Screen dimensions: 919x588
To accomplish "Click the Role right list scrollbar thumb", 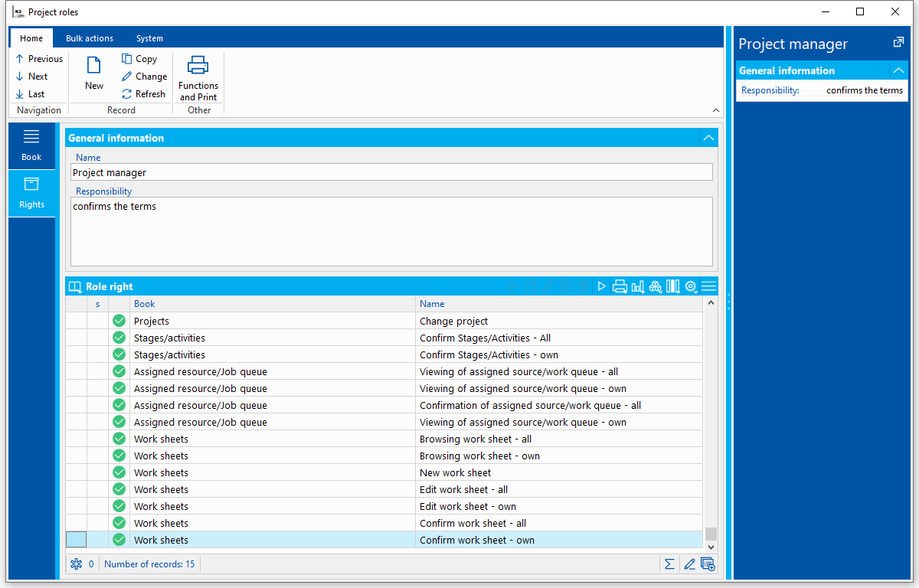I will [x=711, y=534].
